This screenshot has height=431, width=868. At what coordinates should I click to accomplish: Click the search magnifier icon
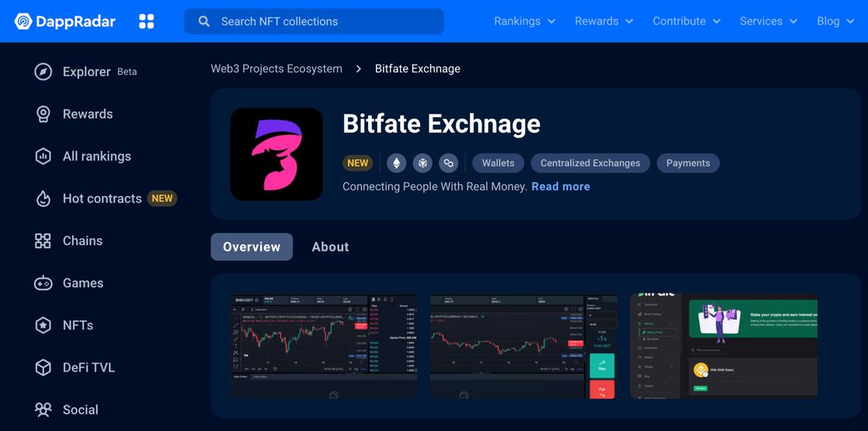[x=204, y=22]
